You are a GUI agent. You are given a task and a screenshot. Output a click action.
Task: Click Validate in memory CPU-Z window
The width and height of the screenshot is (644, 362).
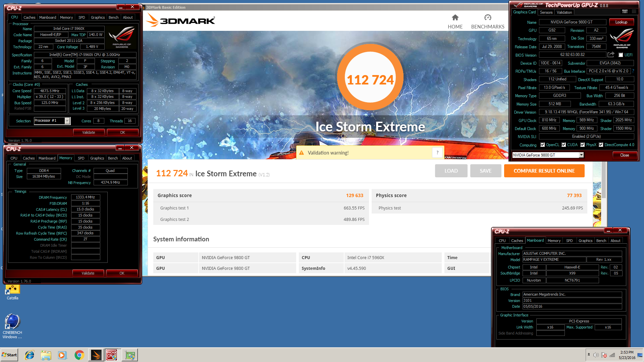88,273
